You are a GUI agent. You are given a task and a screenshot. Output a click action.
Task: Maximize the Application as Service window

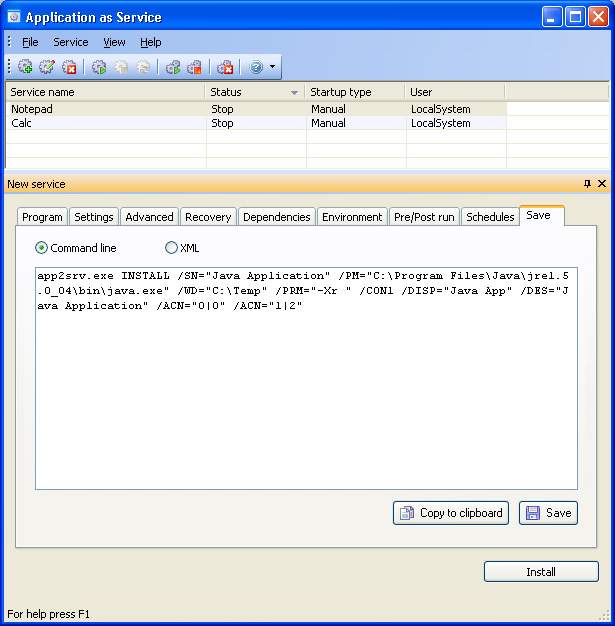click(x=575, y=17)
